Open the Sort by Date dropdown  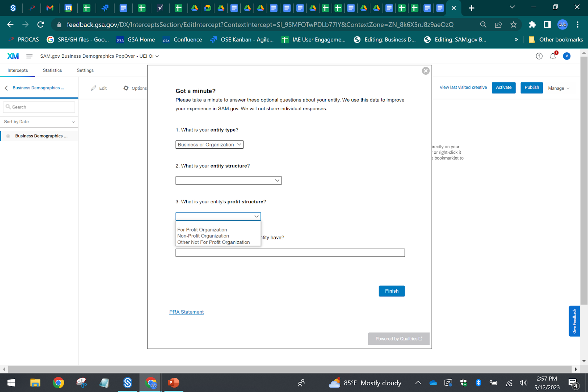click(x=39, y=122)
